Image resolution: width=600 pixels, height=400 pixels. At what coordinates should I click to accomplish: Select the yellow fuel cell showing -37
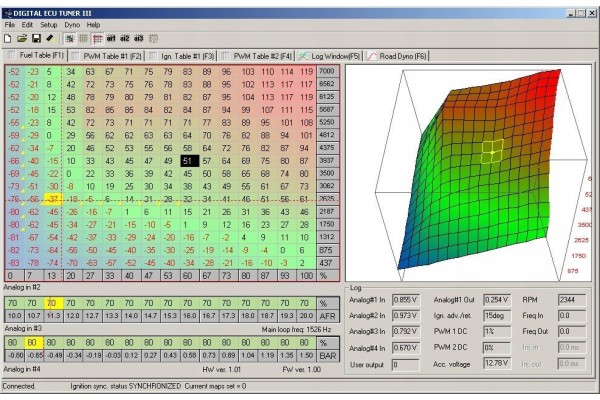[x=53, y=199]
